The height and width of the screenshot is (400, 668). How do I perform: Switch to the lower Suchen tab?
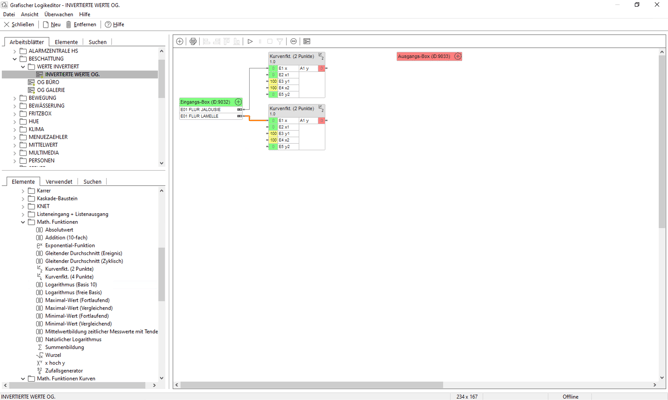(92, 181)
